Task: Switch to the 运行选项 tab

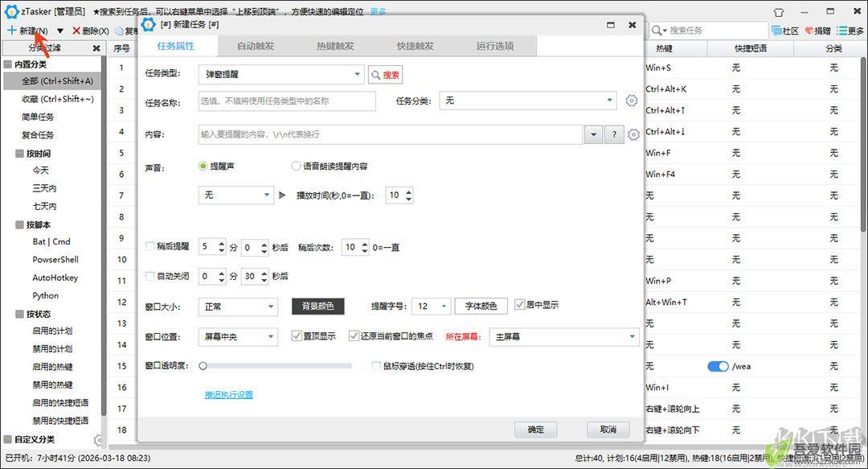Action: (495, 46)
